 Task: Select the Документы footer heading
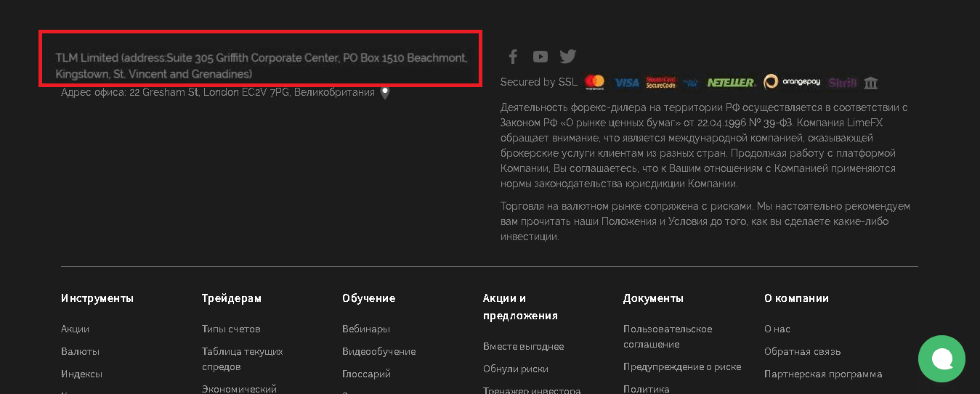pyautogui.click(x=653, y=298)
